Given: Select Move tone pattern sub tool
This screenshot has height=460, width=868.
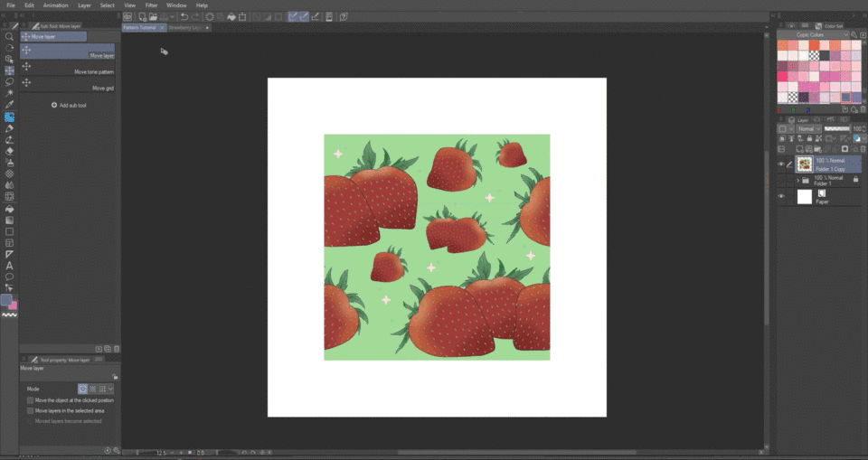Looking at the screenshot, I should point(68,68).
